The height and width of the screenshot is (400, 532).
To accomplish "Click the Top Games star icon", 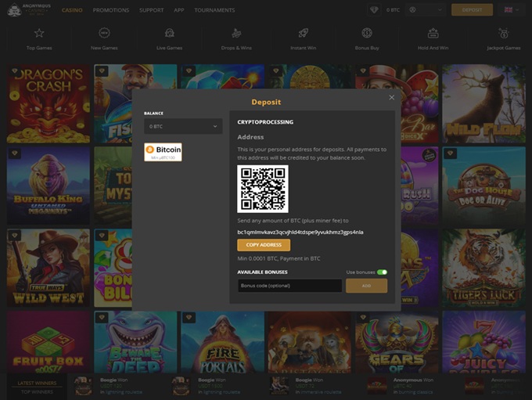I will 39,34.
